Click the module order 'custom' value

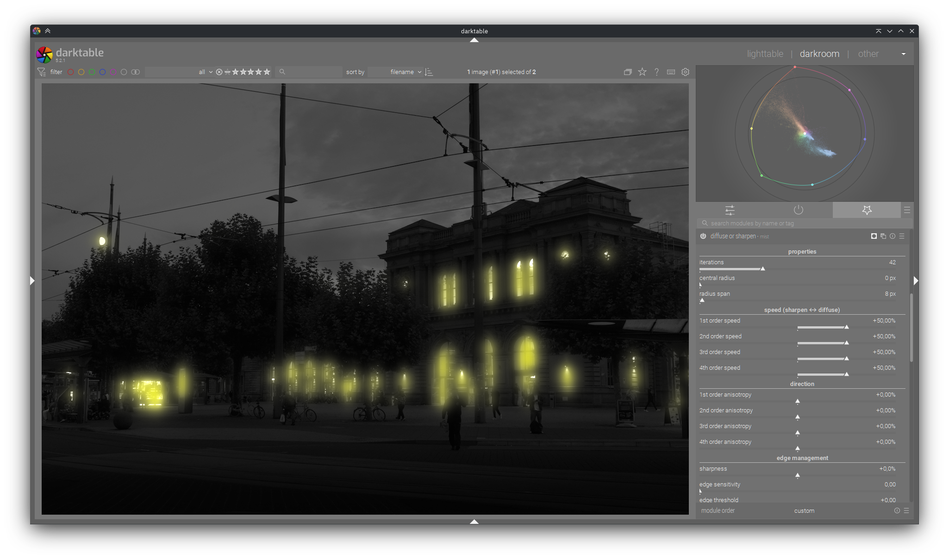(804, 511)
